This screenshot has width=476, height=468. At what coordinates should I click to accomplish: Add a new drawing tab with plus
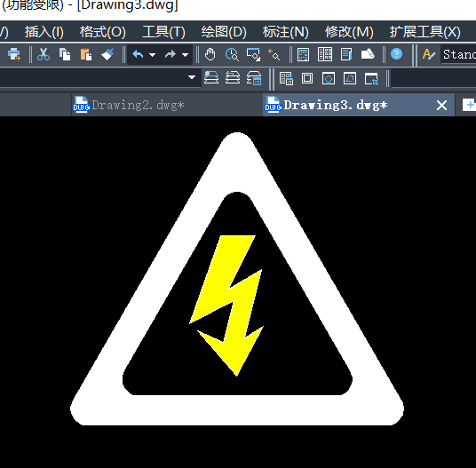[469, 105]
